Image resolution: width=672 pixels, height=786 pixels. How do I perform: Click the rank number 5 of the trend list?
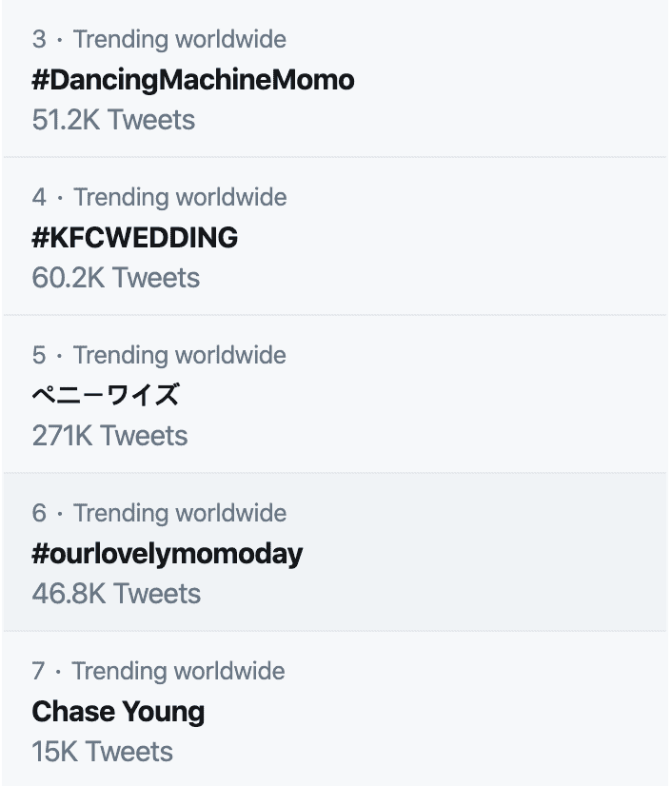point(38,355)
